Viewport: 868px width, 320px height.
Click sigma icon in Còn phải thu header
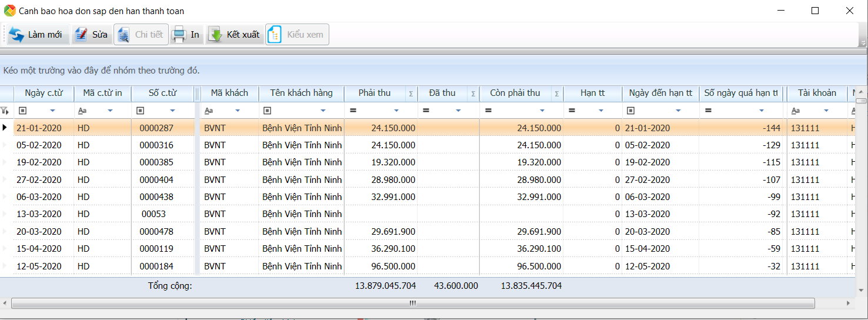(x=556, y=94)
